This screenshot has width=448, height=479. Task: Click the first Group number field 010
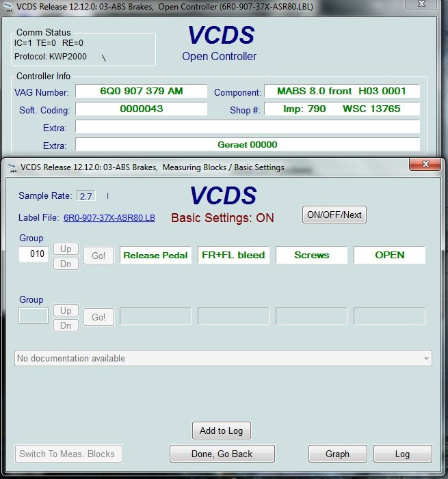click(x=34, y=254)
